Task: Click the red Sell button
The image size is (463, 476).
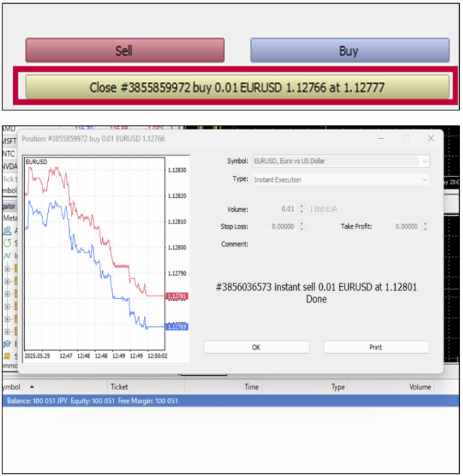Action: coord(124,51)
